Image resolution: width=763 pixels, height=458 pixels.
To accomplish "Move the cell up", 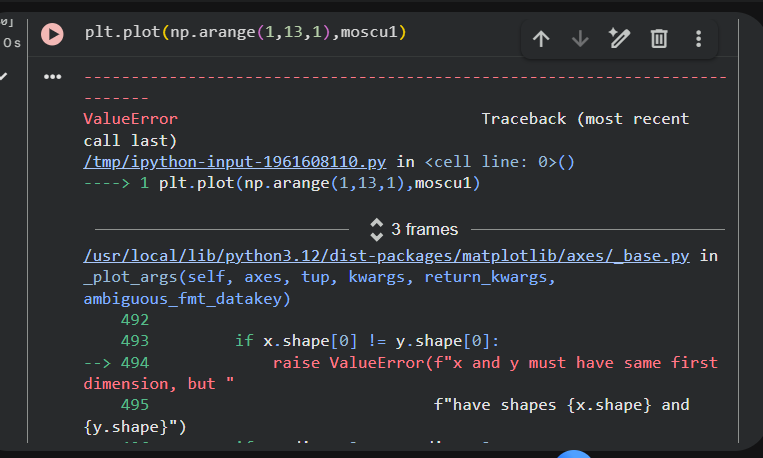I will coord(541,39).
